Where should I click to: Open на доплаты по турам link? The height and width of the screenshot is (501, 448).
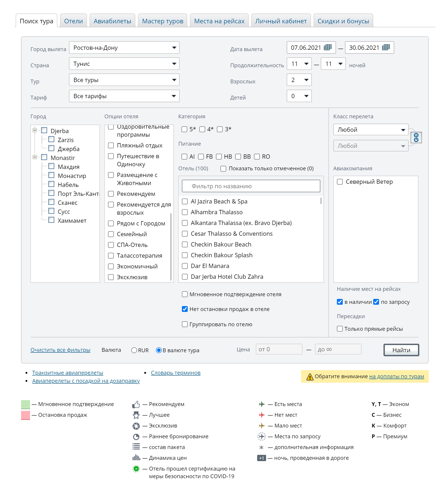(396, 376)
